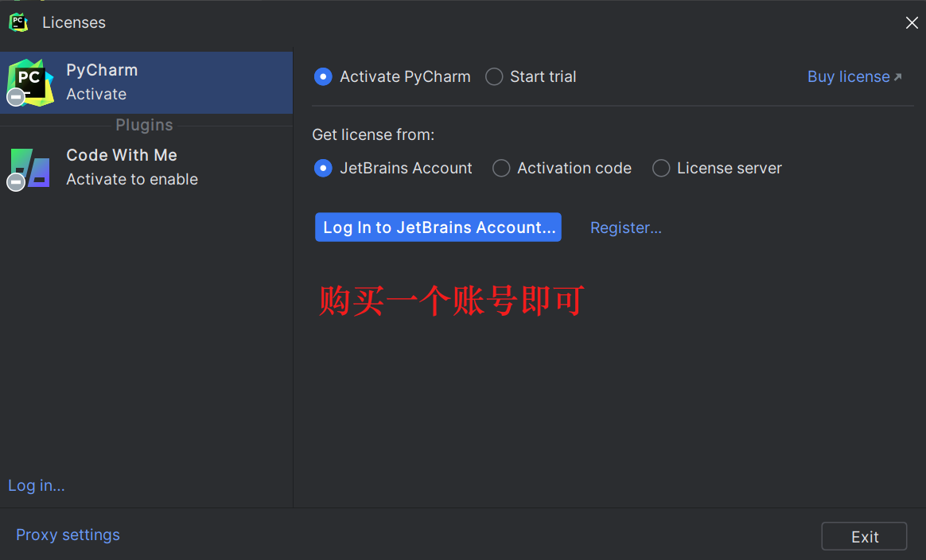Click the large PyCharm product logo
926x560 pixels.
pos(30,82)
